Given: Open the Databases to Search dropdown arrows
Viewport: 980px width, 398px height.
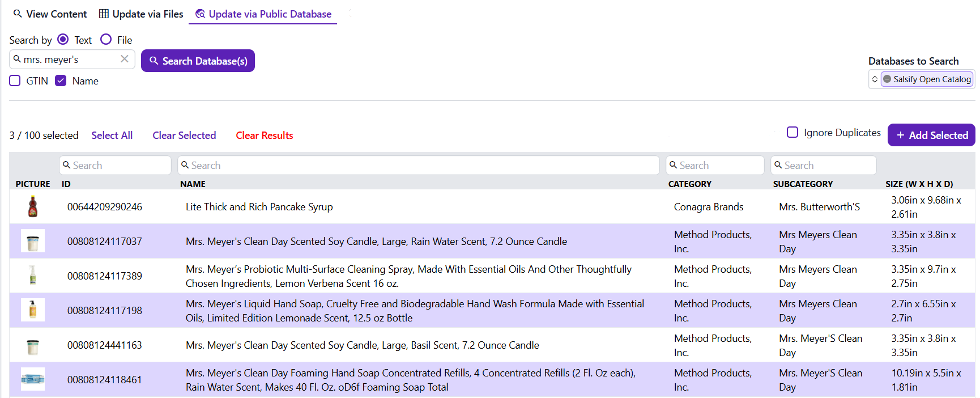Looking at the screenshot, I should 875,79.
